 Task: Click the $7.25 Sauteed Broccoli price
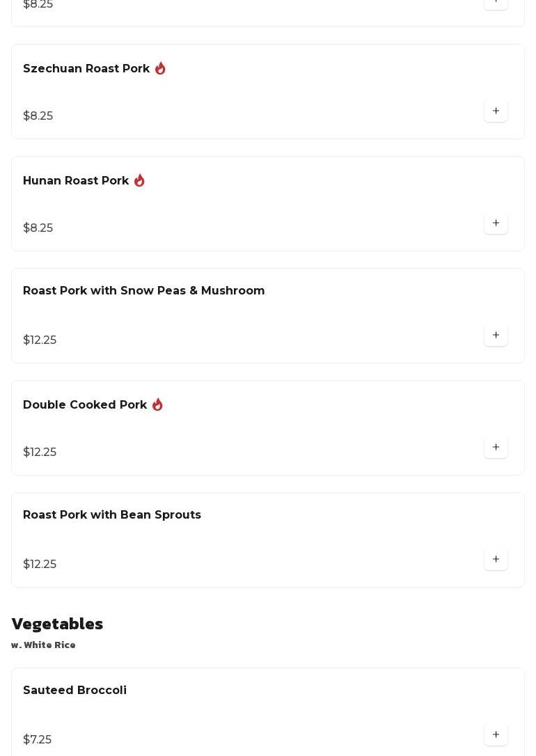[x=38, y=740]
